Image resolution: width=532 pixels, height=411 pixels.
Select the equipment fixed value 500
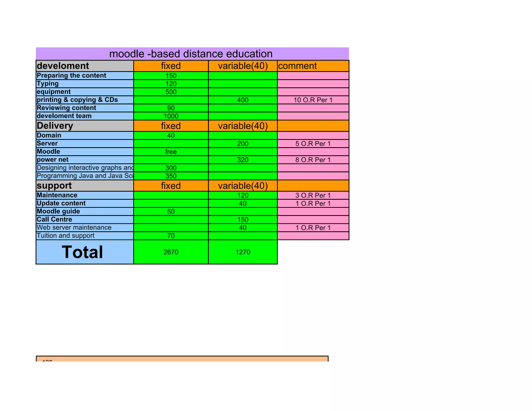[x=171, y=92]
